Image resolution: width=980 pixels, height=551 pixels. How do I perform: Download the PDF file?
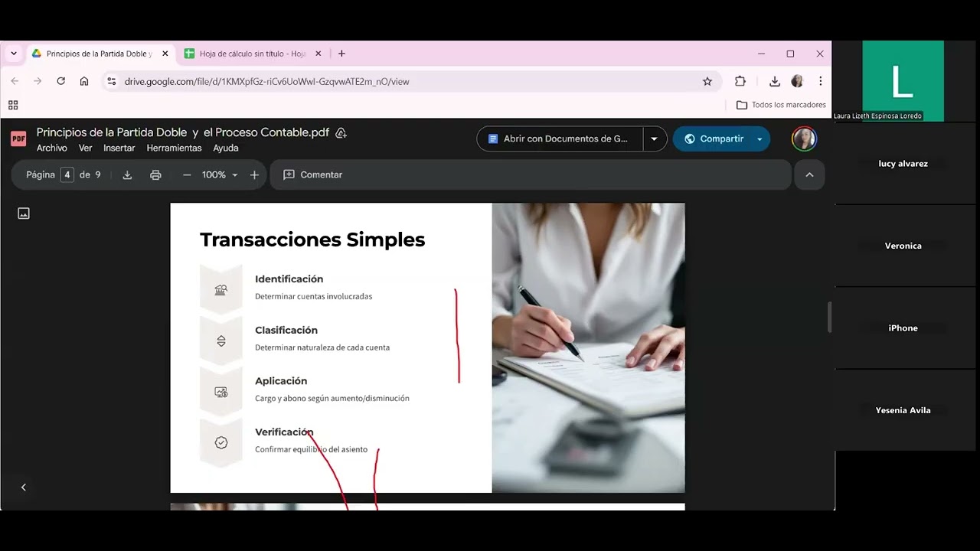point(127,174)
